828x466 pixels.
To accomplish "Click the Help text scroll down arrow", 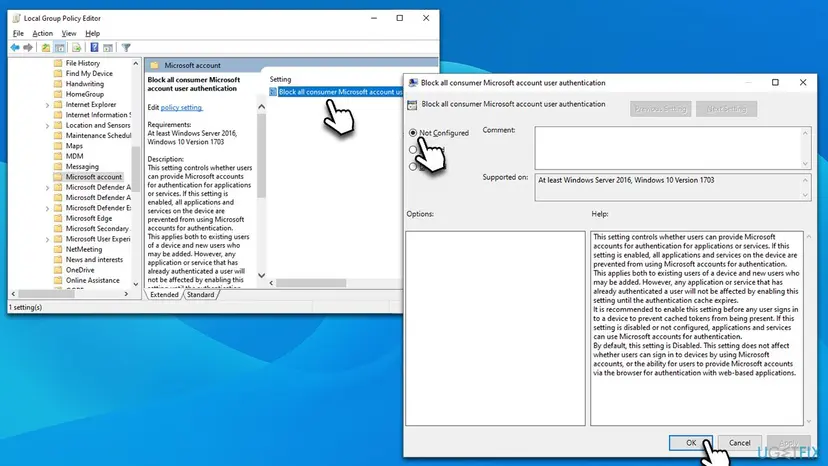I will 808,421.
